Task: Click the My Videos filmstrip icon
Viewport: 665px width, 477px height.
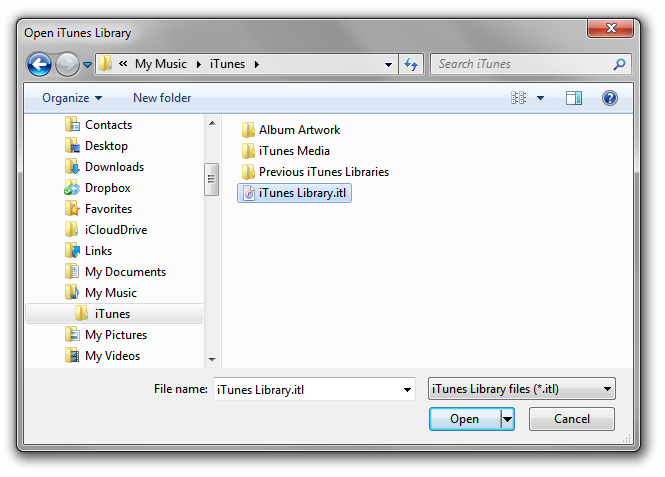Action: pos(72,356)
